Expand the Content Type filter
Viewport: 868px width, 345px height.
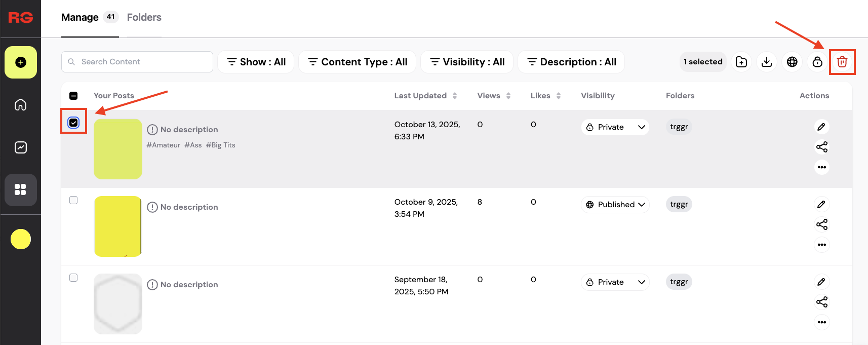pos(358,62)
